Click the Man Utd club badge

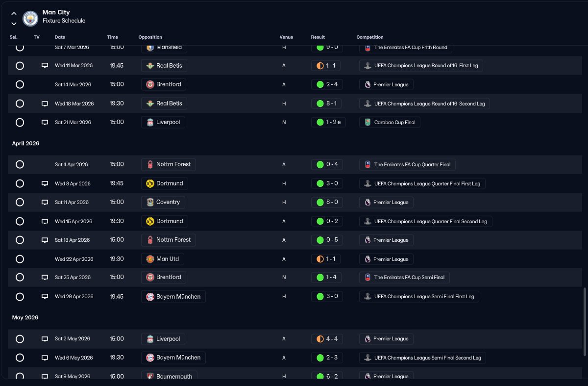pos(150,259)
